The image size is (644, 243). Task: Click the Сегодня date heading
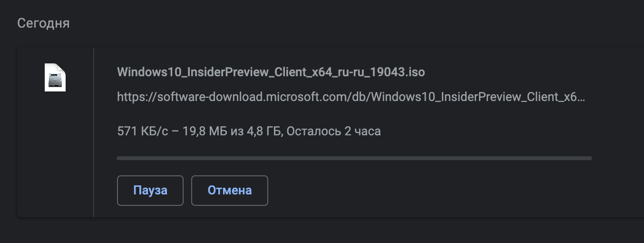[x=43, y=23]
